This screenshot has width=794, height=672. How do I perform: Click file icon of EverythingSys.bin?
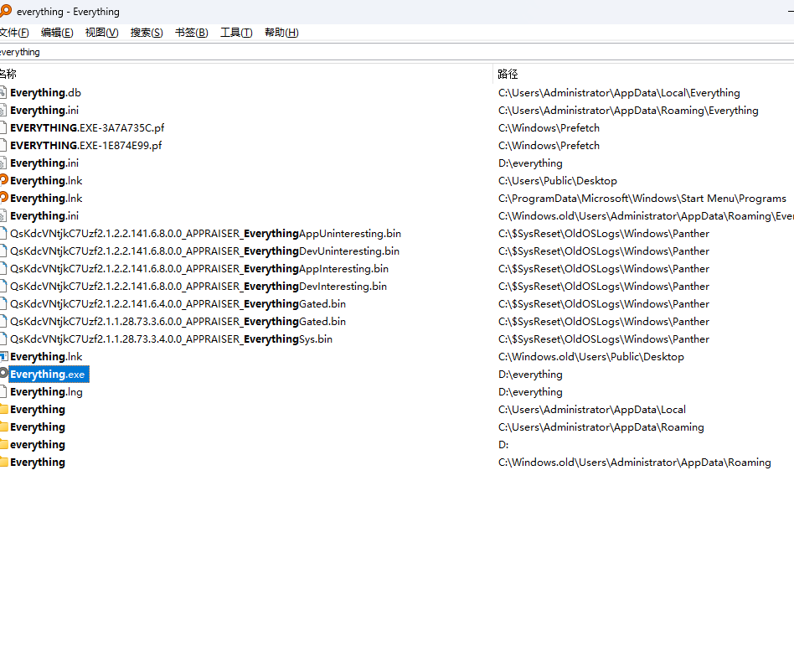point(3,339)
